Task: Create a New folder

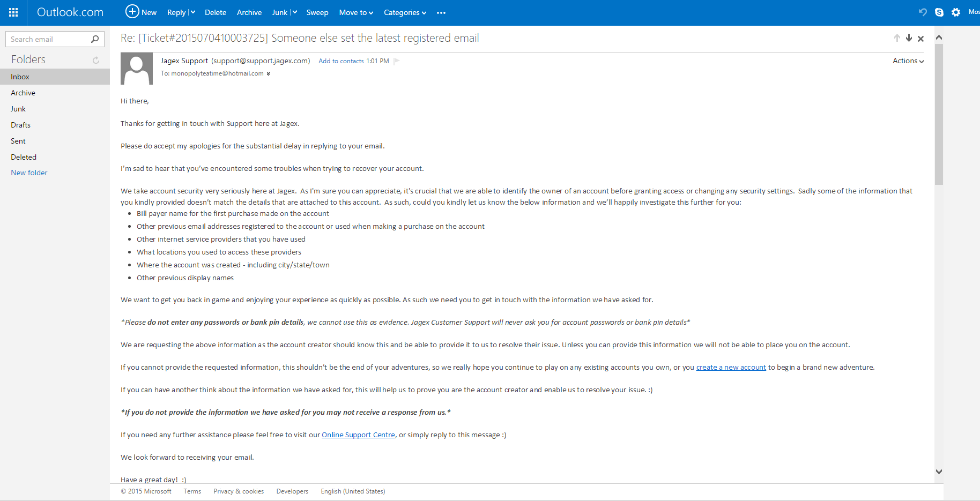Action: click(x=29, y=173)
